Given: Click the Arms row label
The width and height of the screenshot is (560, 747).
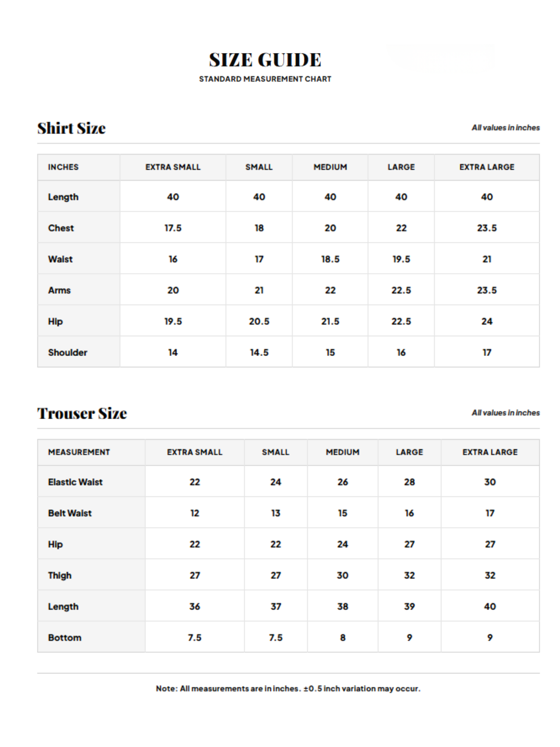Looking at the screenshot, I should click(59, 290).
